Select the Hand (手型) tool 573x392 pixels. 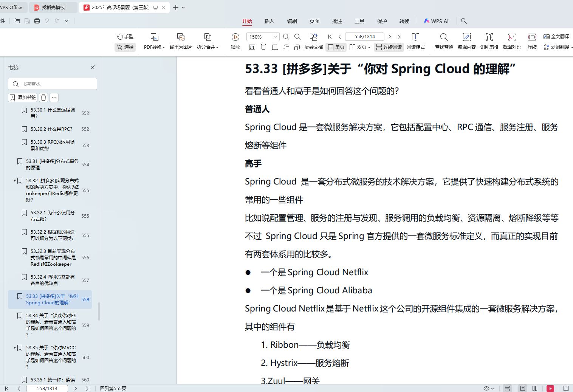tap(125, 37)
